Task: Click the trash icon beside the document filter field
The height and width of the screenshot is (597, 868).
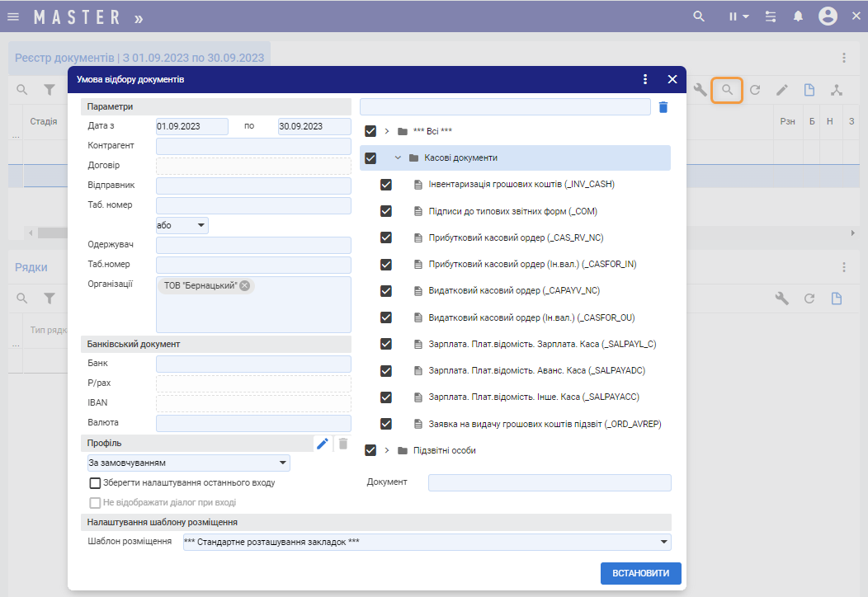Action: coord(663,107)
